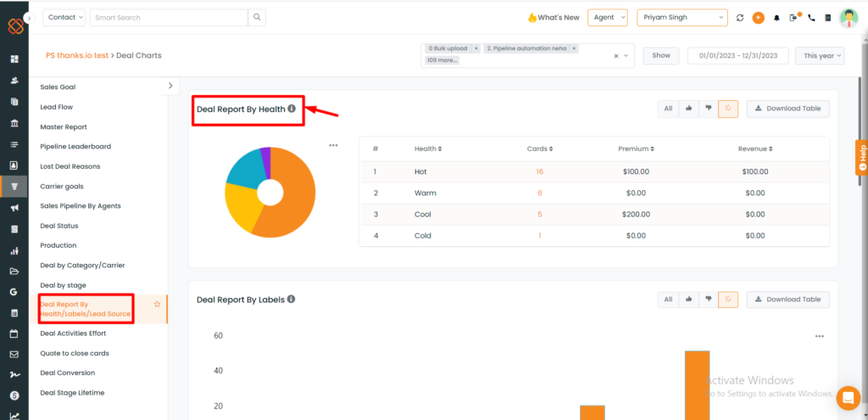The width and height of the screenshot is (868, 420).
Task: Open the Lost Deal Reasons report
Action: tap(70, 166)
